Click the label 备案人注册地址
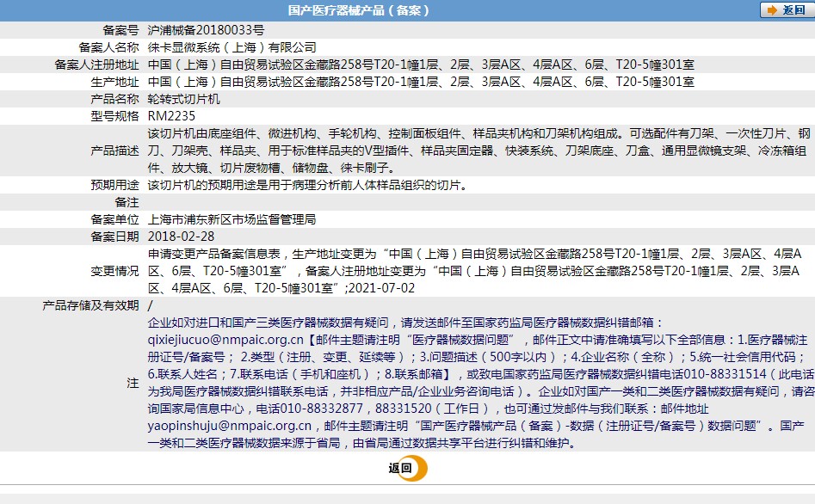Screen dimensions: 815x504 click(x=96, y=65)
